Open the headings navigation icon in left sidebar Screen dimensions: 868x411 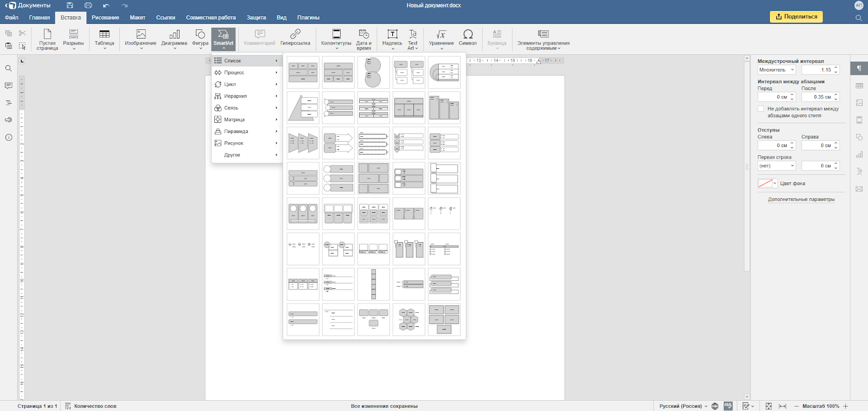pyautogui.click(x=9, y=103)
